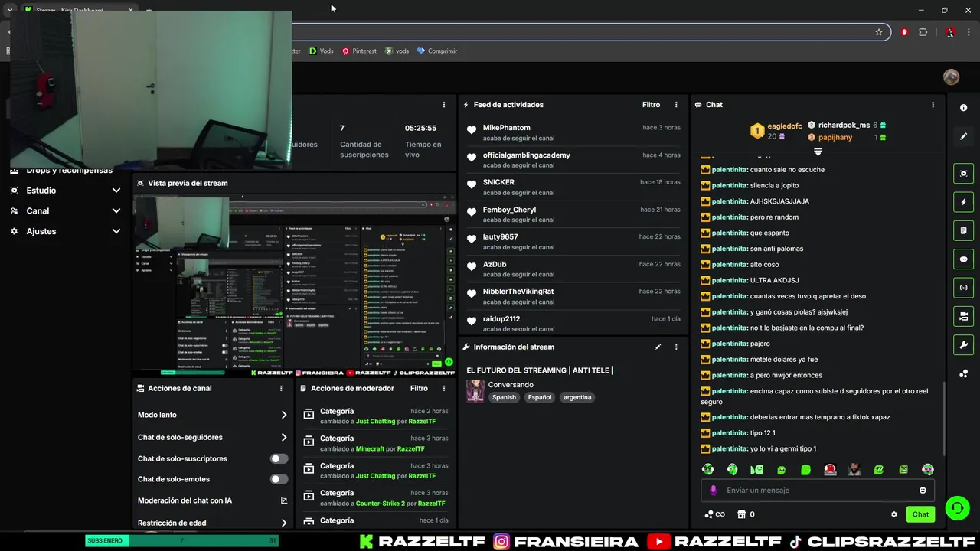Click the Conversando category thumbnail
The height and width of the screenshot is (551, 980).
tap(475, 391)
